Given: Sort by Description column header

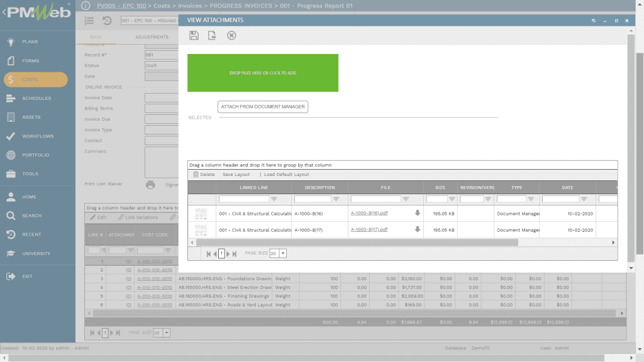Looking at the screenshot, I should [x=319, y=187].
